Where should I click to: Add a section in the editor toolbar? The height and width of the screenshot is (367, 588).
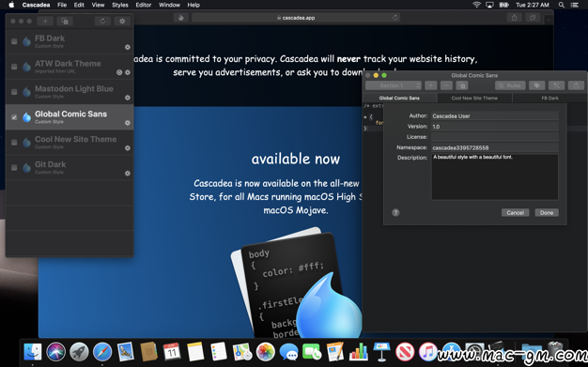tap(431, 85)
